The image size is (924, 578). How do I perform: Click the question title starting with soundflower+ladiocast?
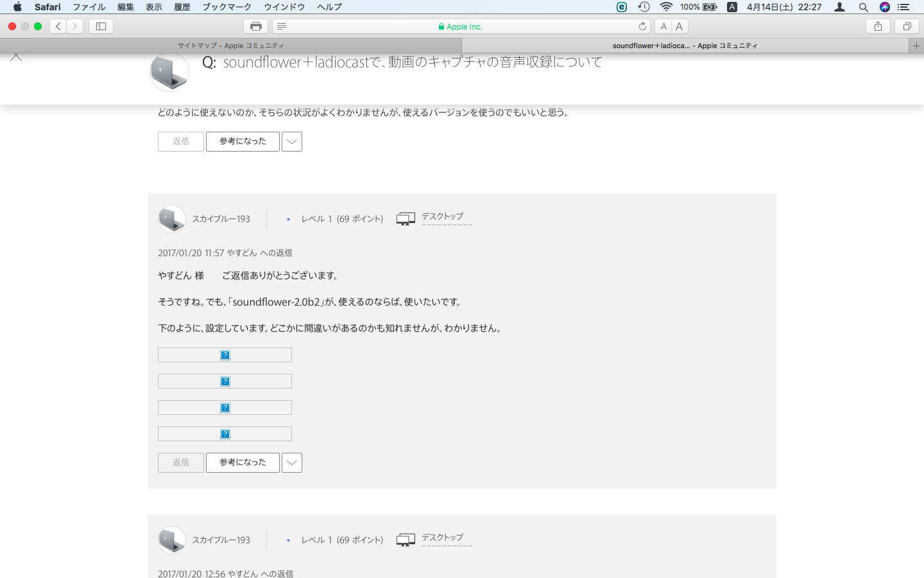pyautogui.click(x=413, y=62)
